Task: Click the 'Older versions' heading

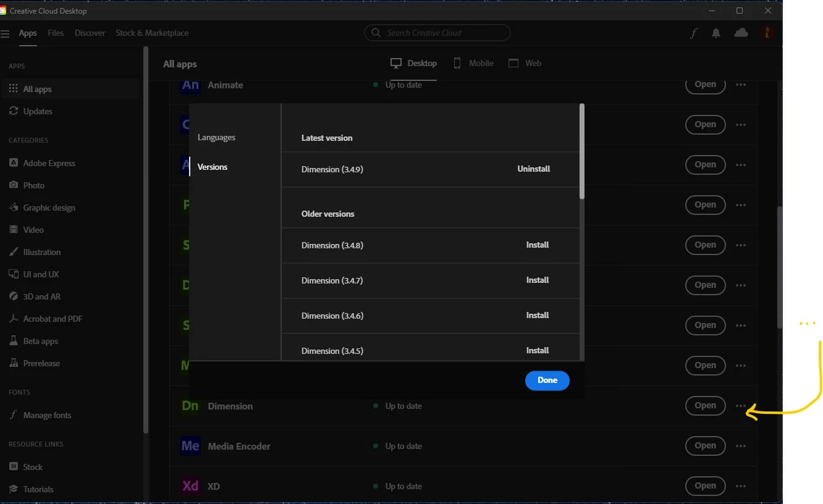Action: 328,214
